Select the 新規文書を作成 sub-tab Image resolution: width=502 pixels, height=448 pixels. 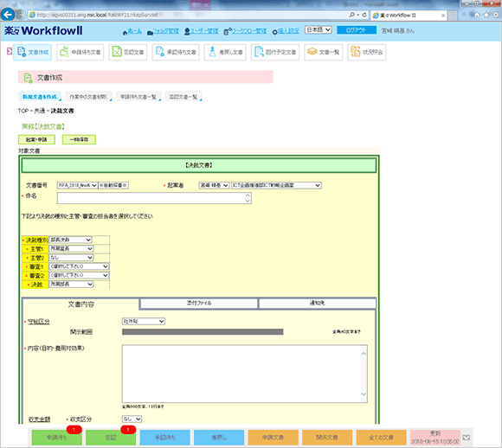click(39, 97)
